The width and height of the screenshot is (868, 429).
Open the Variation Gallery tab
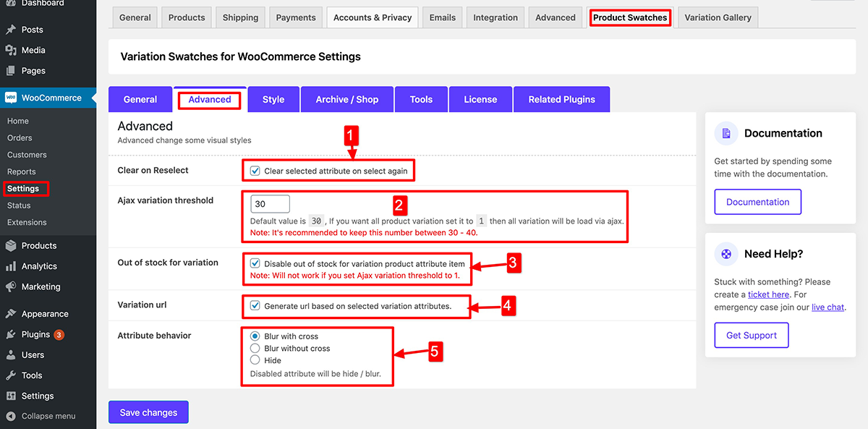[718, 17]
